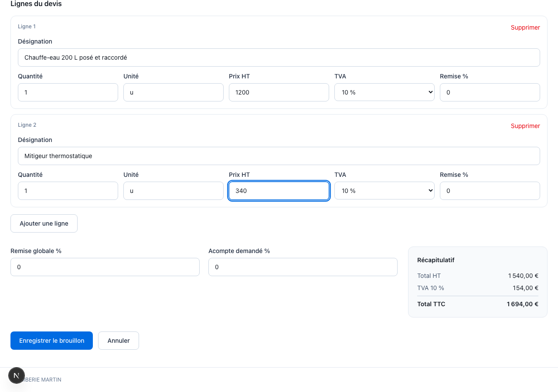Viewport: 558px width, 392px height.
Task: Edit the Chauffe-eau 200 L désignation field
Action: (x=279, y=57)
